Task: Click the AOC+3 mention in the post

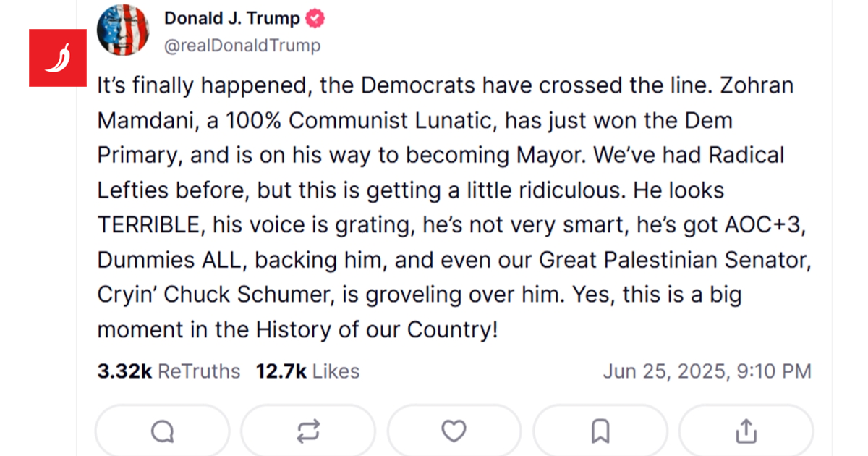Action: (x=764, y=225)
